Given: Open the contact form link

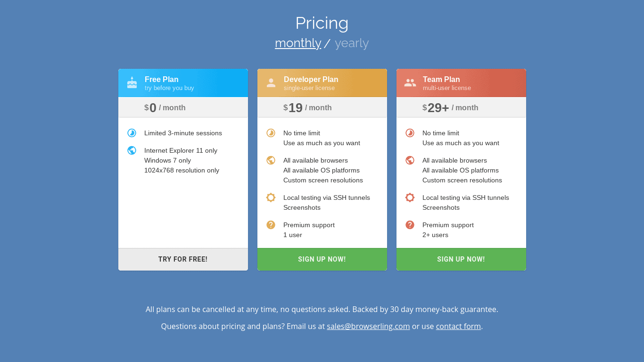Looking at the screenshot, I should point(458,326).
